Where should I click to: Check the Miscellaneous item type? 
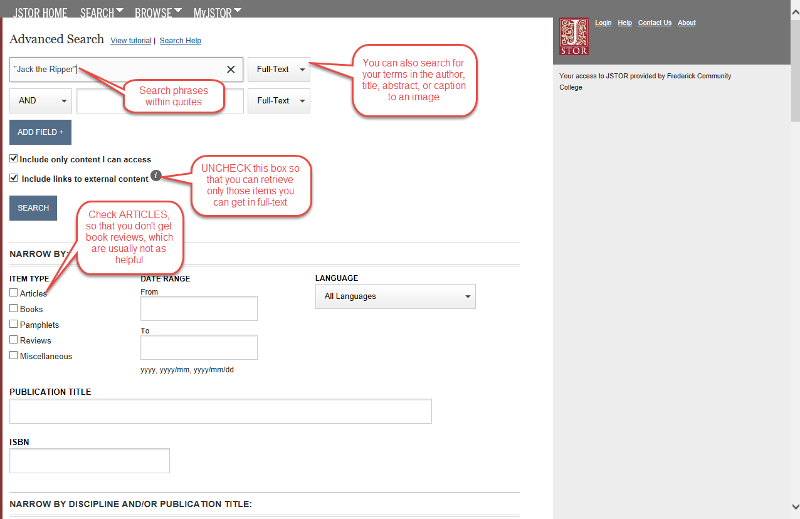(x=14, y=355)
